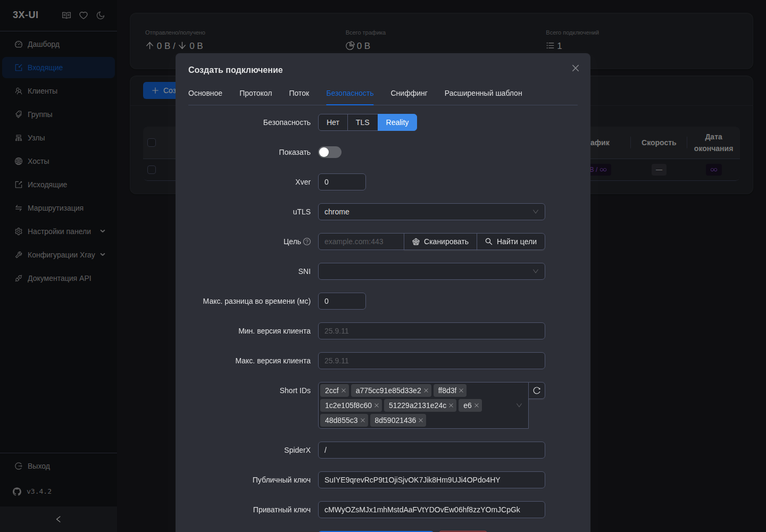The height and width of the screenshot is (532, 766).
Task: Click the Сканировать button
Action: pyautogui.click(x=440, y=242)
